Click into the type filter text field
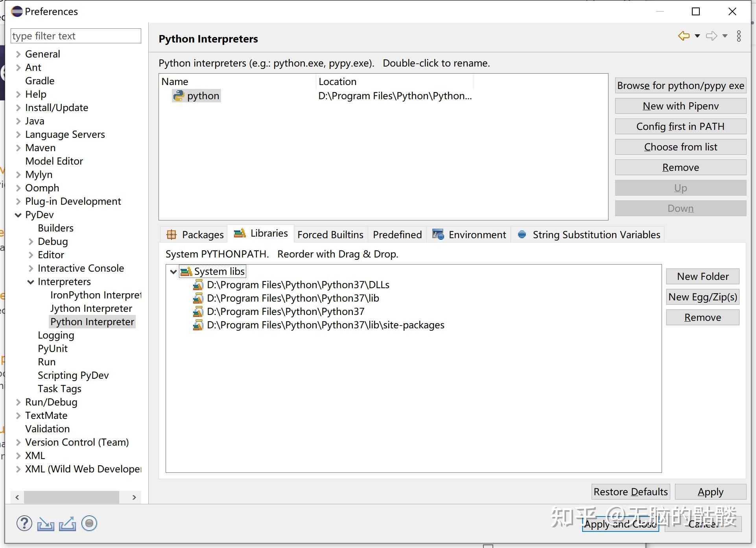 tap(76, 36)
